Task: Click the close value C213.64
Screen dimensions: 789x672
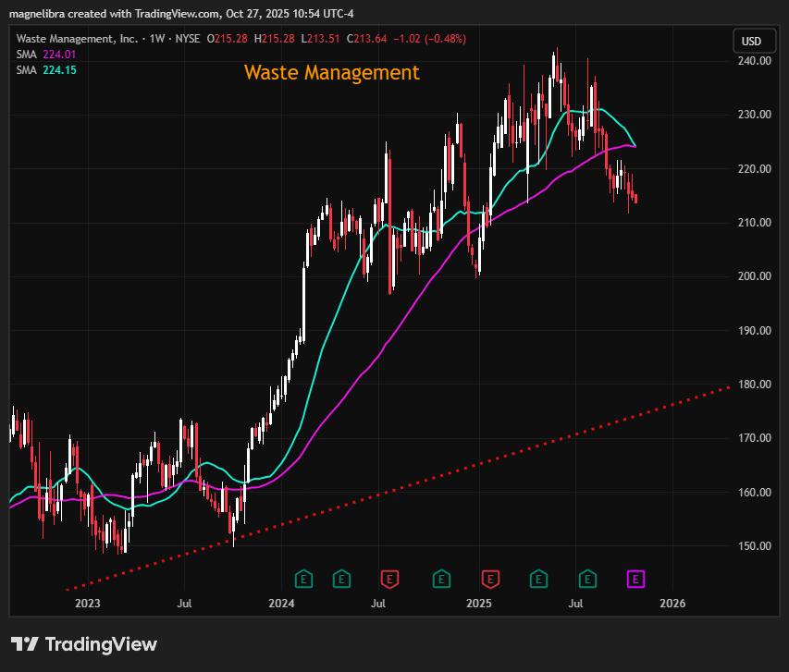Action: point(367,39)
